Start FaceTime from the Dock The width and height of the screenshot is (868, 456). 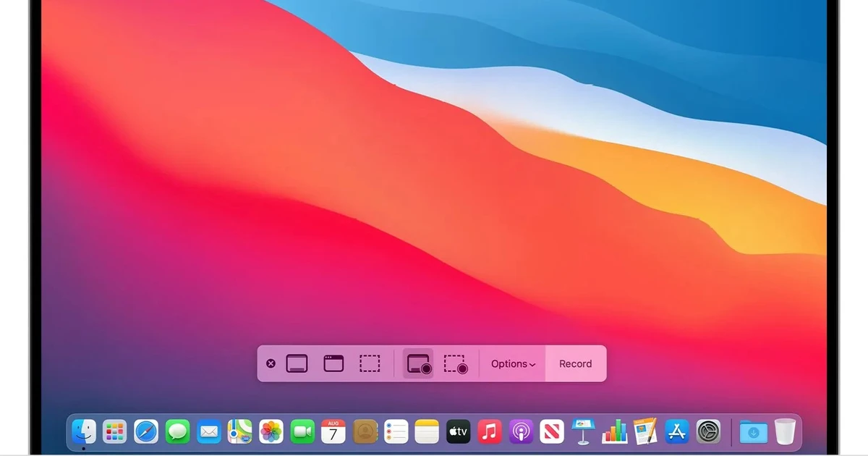(302, 431)
